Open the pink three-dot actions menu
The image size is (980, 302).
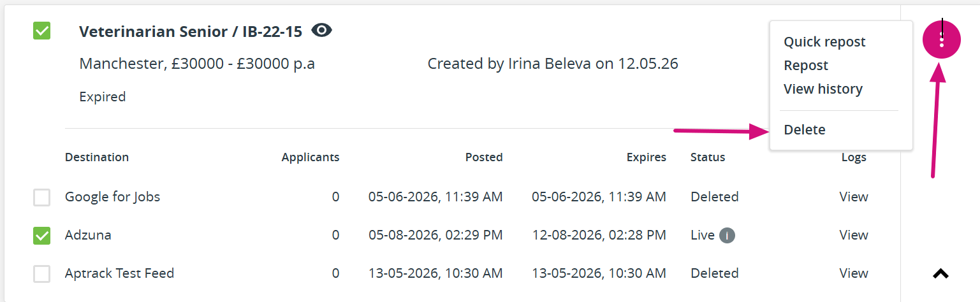942,40
